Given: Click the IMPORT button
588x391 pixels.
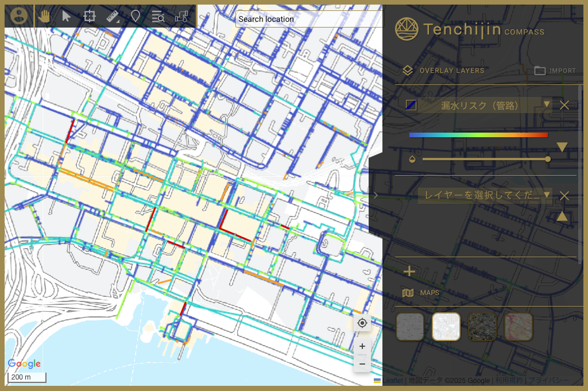Looking at the screenshot, I should [555, 71].
